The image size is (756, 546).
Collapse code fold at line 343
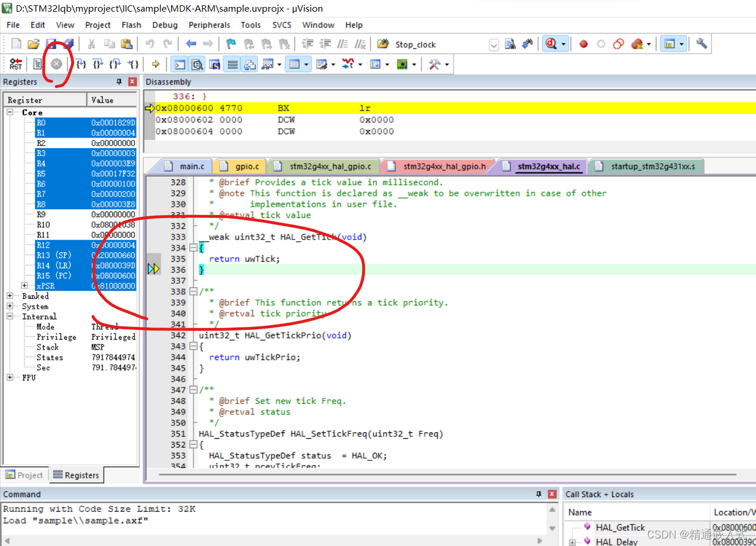[x=194, y=346]
